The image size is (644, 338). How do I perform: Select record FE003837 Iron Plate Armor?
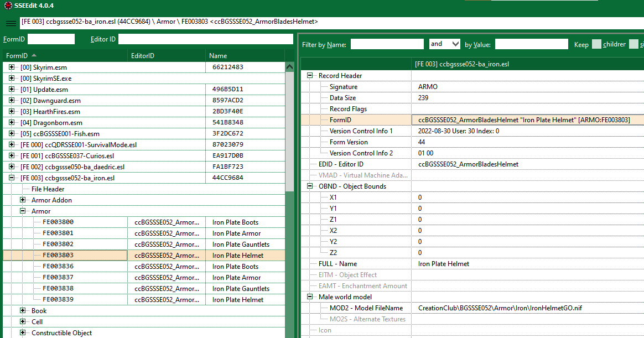pyautogui.click(x=144, y=277)
